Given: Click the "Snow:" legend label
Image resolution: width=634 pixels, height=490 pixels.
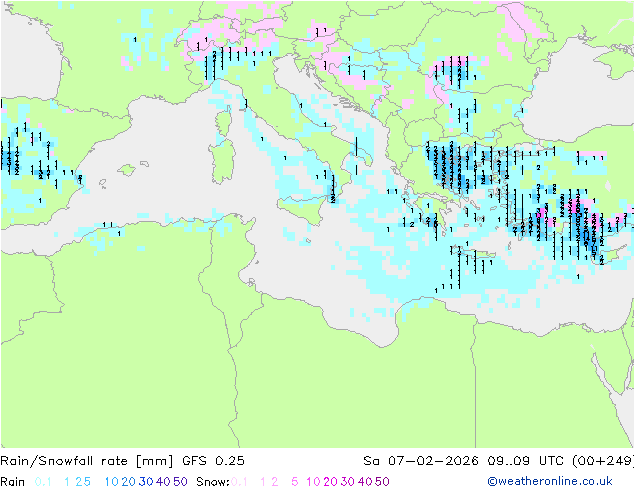Looking at the screenshot, I should tap(213, 482).
